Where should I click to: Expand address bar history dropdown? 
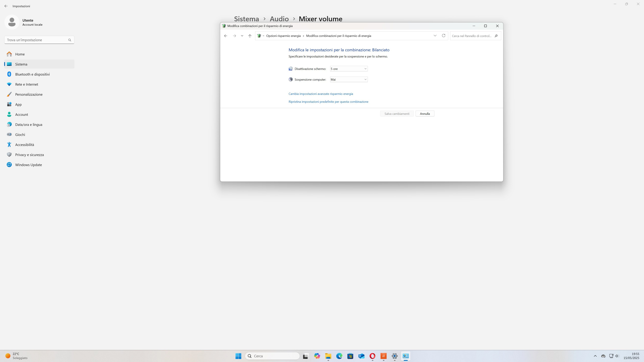click(435, 36)
